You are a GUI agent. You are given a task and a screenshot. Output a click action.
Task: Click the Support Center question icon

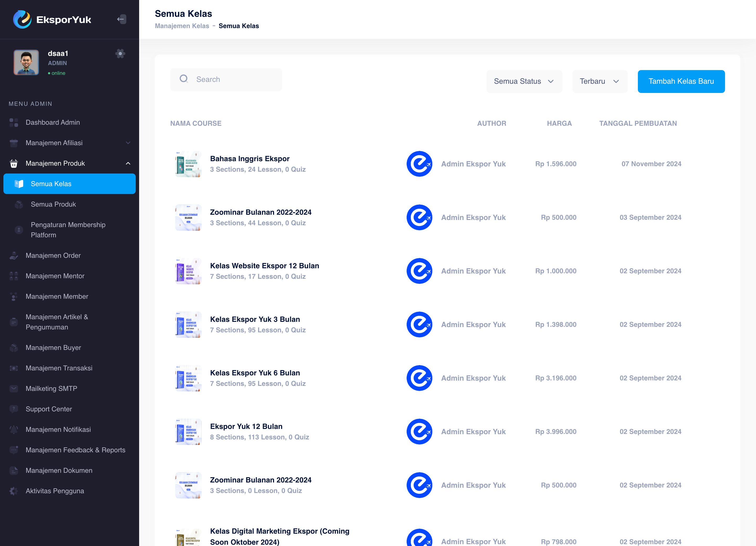[14, 409]
